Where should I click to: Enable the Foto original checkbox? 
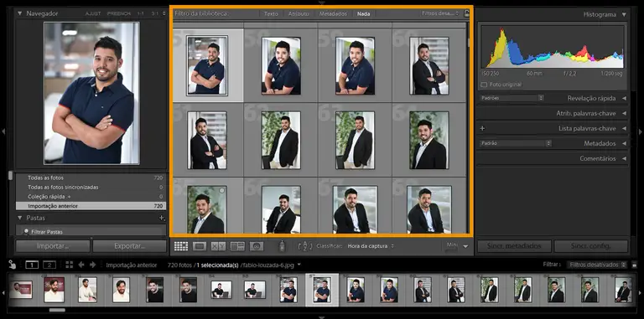coord(484,85)
